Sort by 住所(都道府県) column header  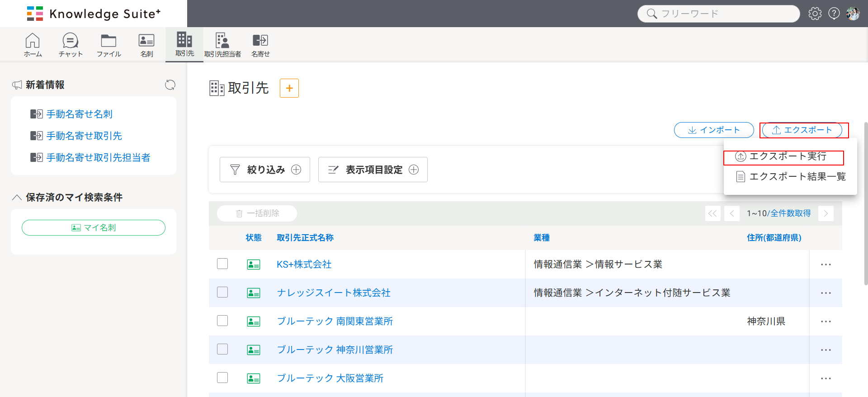click(x=774, y=238)
